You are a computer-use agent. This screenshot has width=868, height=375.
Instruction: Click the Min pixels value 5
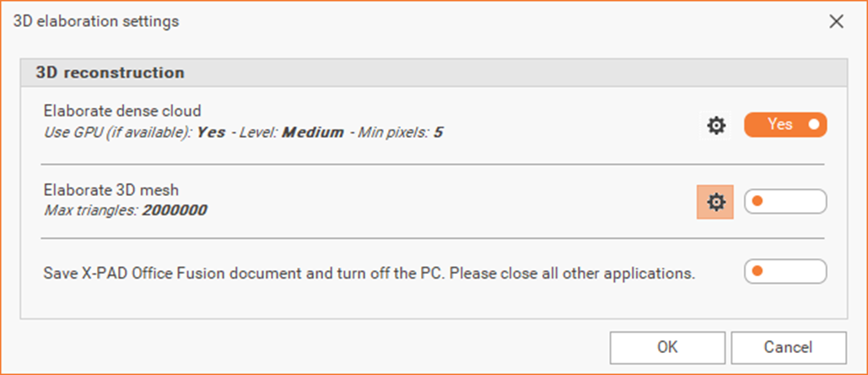point(438,133)
